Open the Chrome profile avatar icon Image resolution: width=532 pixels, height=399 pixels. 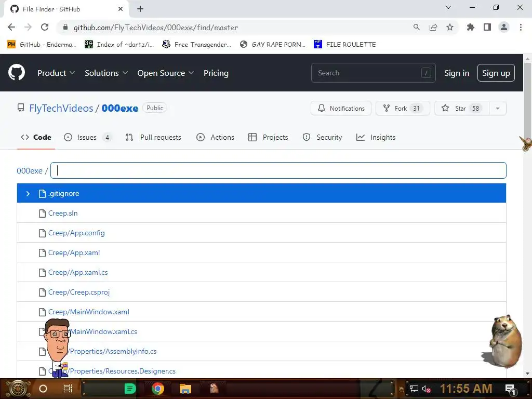tap(504, 27)
